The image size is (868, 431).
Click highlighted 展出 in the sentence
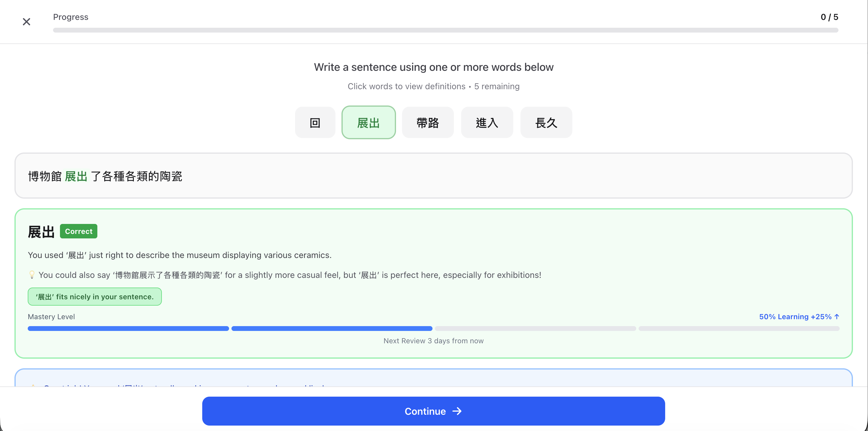click(76, 176)
